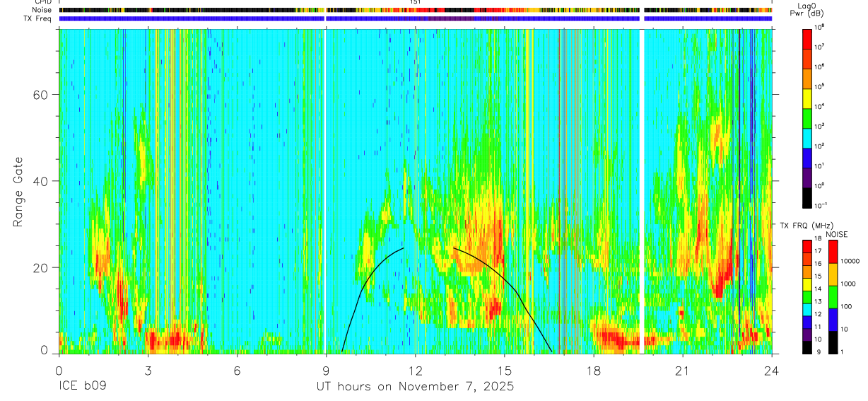Image resolution: width=868 pixels, height=401 pixels.
Task: Click the 10^5 label on Lag0 Pwr colorbar
Action: point(821,86)
